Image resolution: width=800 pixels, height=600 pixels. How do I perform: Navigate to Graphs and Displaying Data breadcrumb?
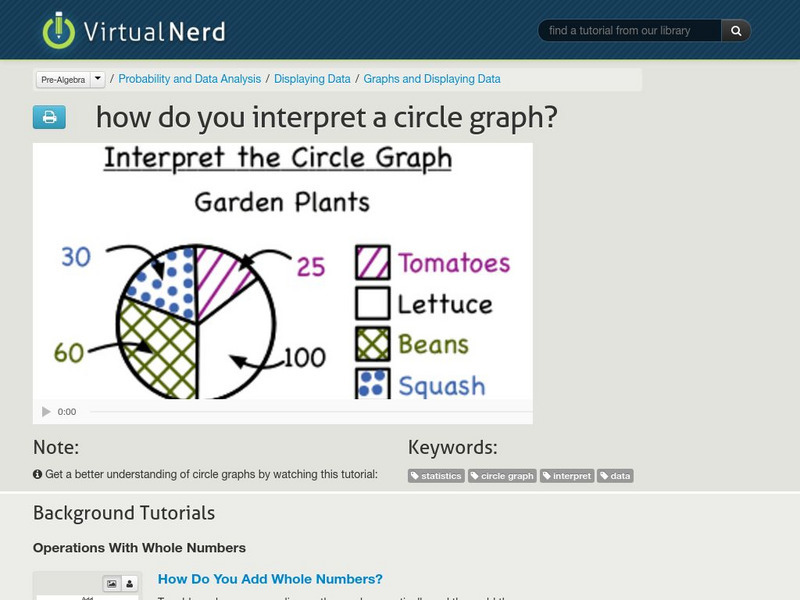(432, 79)
